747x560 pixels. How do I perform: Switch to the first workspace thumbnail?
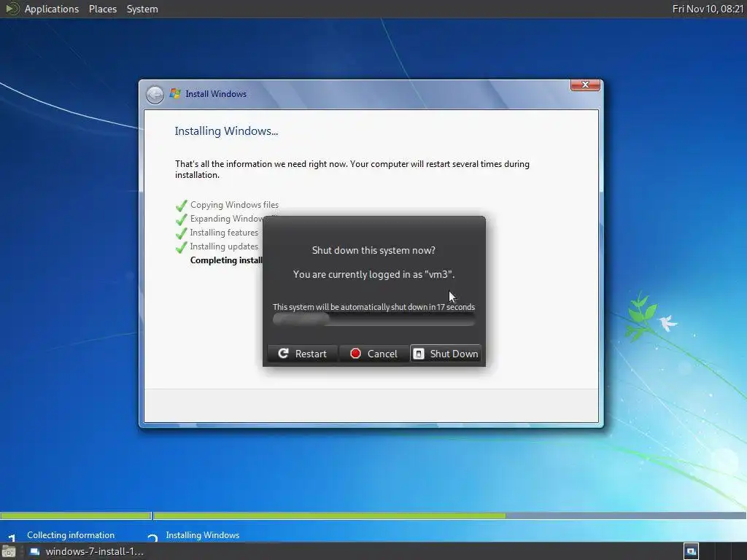point(691,551)
